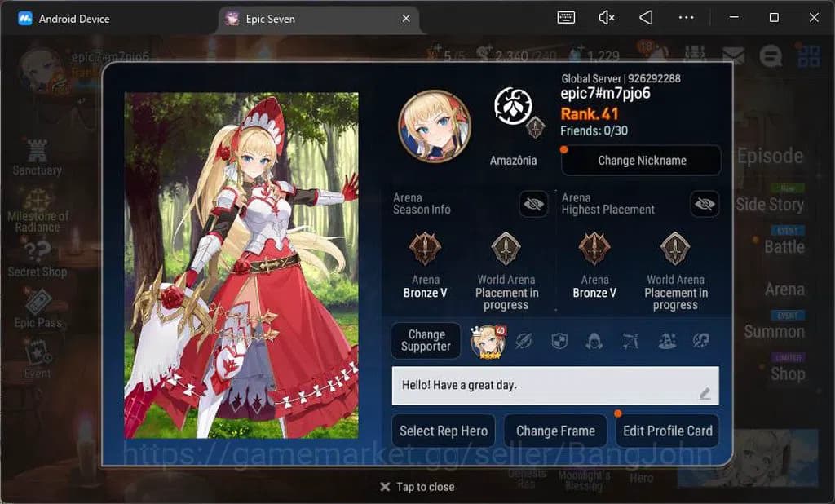Toggle Arena Season Info visibility eye

pyautogui.click(x=533, y=204)
